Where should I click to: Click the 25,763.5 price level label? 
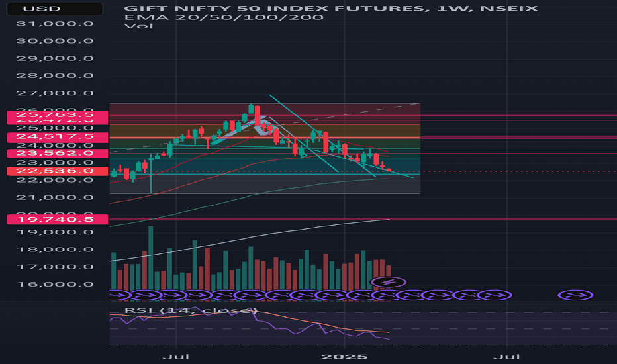tap(58, 115)
